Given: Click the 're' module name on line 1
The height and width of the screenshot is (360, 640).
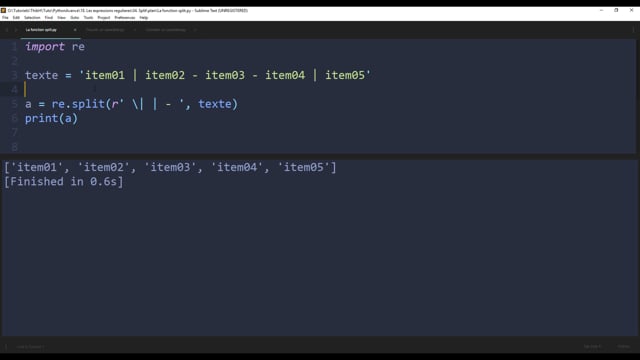Looking at the screenshot, I should (78, 47).
